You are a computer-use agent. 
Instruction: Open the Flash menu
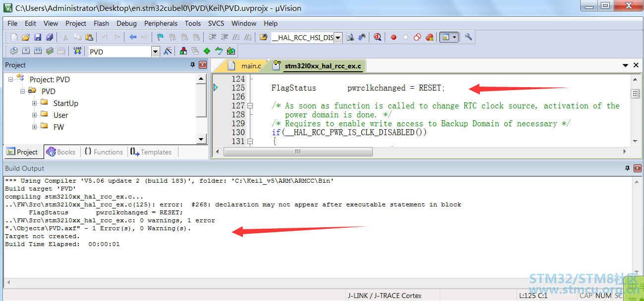click(x=101, y=23)
